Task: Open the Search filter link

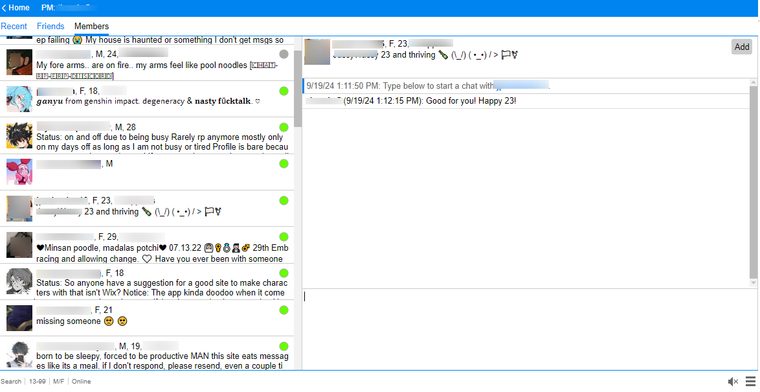Action: tap(11, 382)
